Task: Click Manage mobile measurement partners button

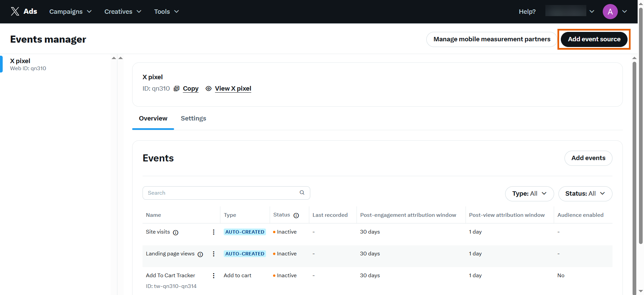Action: [492, 39]
